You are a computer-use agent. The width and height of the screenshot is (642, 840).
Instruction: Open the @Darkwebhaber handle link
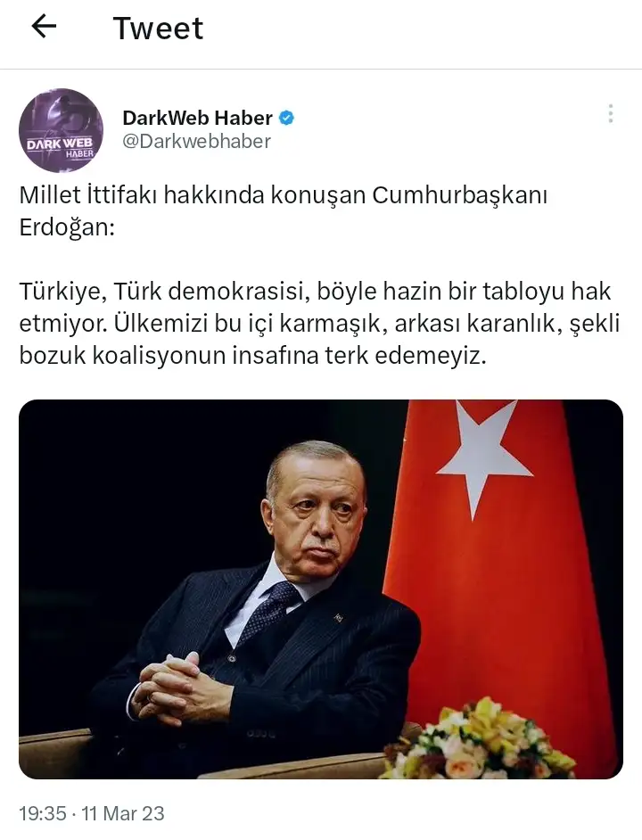[x=197, y=141]
